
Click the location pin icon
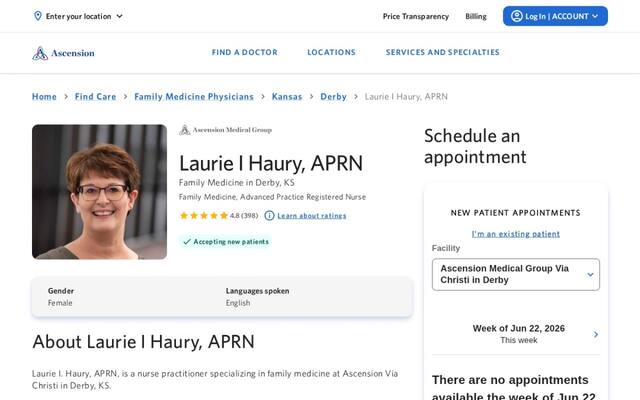38,16
